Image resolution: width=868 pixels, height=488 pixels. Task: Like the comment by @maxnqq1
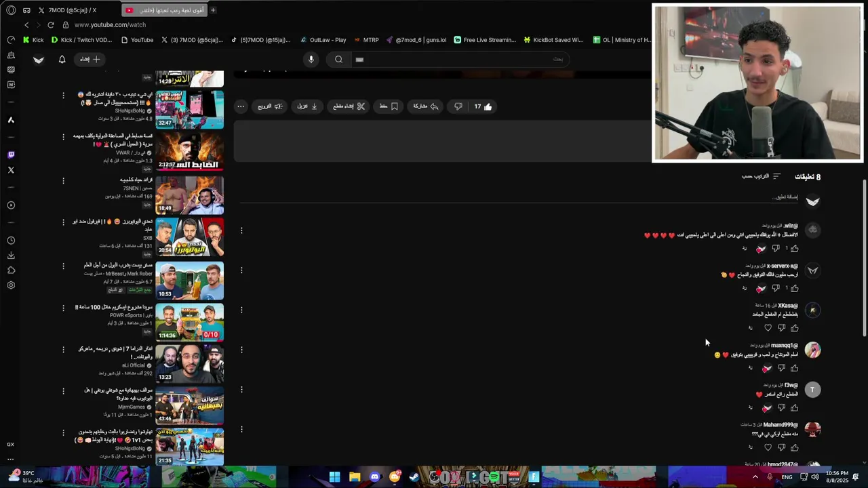click(x=794, y=368)
